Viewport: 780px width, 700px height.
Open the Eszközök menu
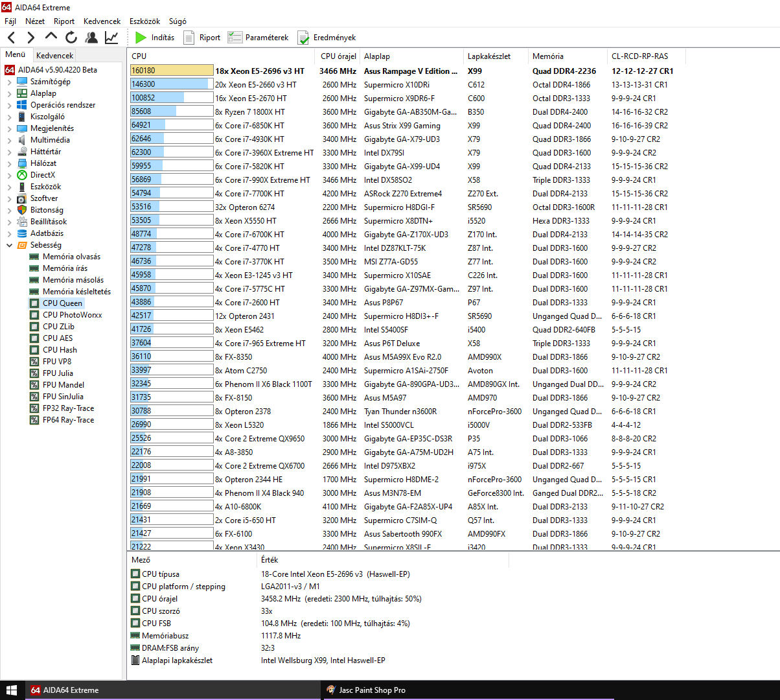(144, 21)
